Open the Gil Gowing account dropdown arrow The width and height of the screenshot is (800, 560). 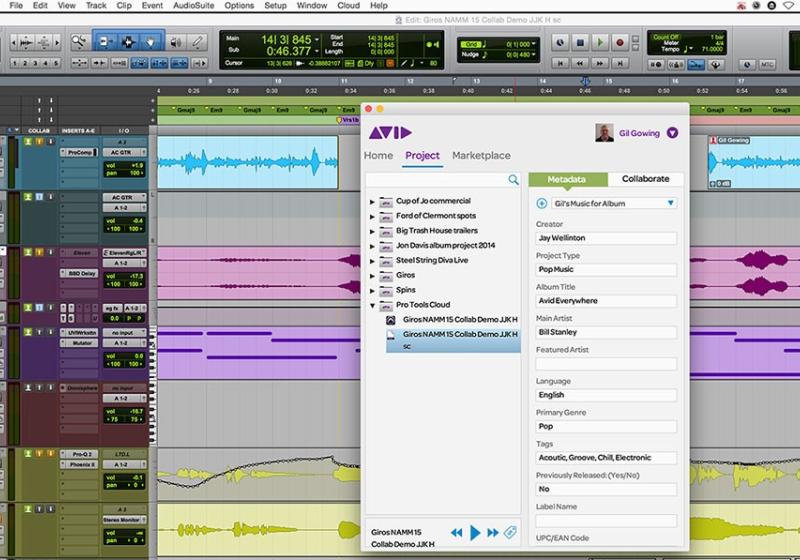[672, 132]
